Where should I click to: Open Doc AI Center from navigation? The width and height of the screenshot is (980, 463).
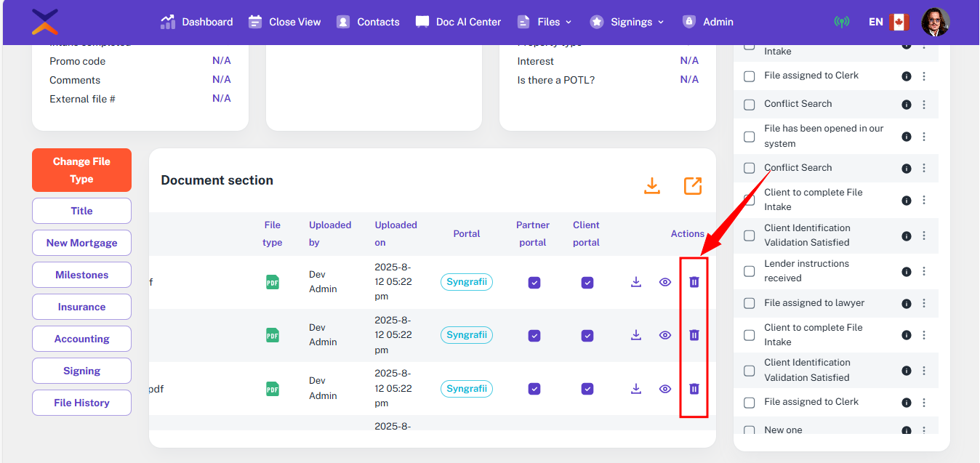[x=458, y=22]
